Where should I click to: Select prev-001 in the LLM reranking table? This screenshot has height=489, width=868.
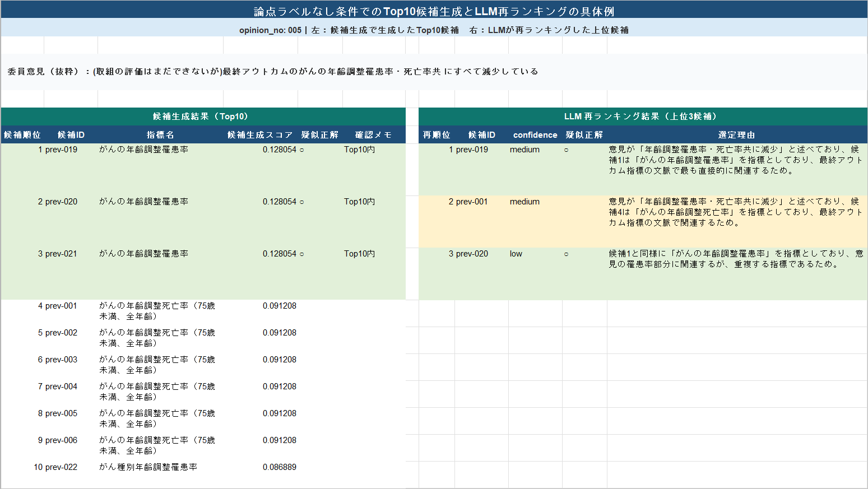click(x=472, y=202)
